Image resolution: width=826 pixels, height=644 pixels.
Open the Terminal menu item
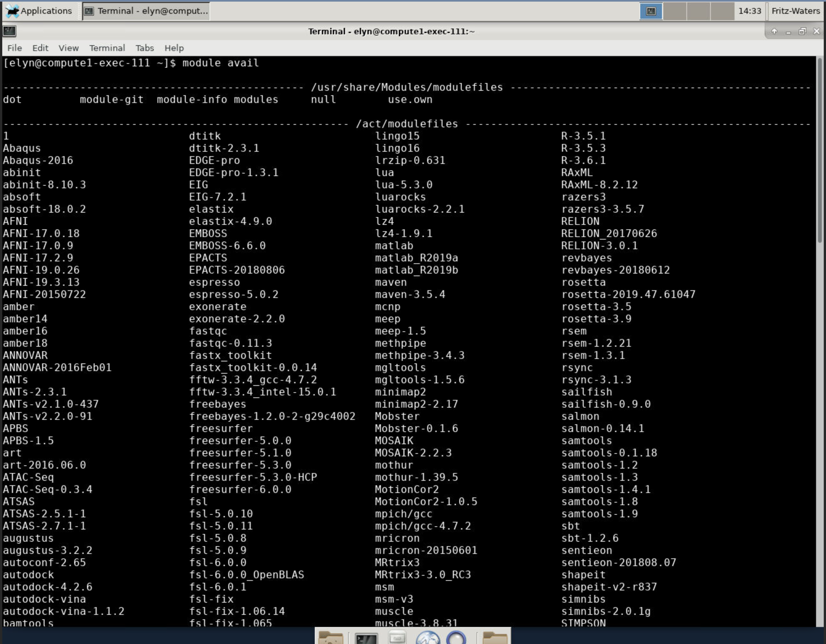tap(107, 47)
